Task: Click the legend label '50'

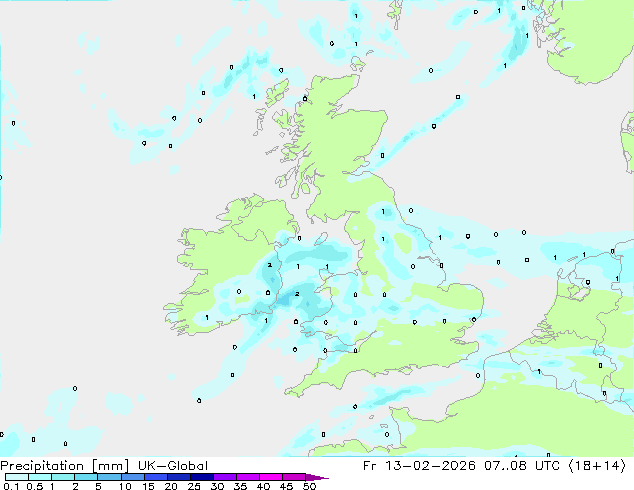Action: (x=309, y=486)
